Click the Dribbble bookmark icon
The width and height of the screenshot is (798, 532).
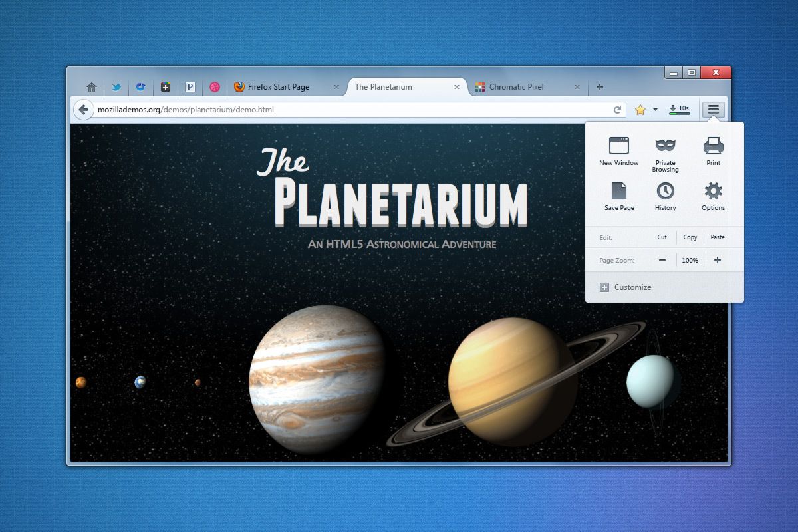click(x=214, y=86)
